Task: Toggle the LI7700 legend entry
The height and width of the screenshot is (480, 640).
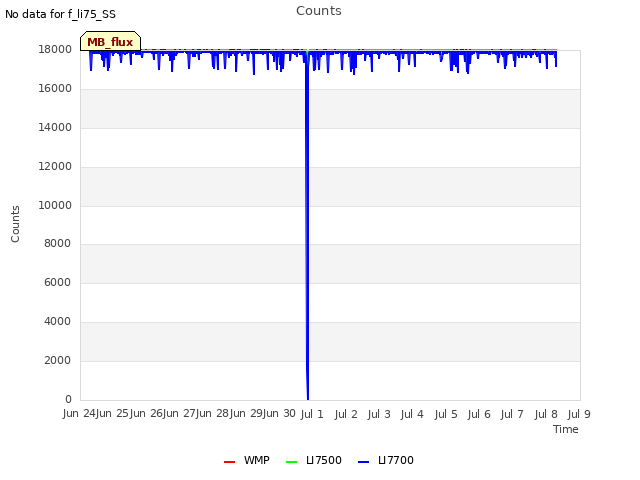Action: click(x=386, y=460)
